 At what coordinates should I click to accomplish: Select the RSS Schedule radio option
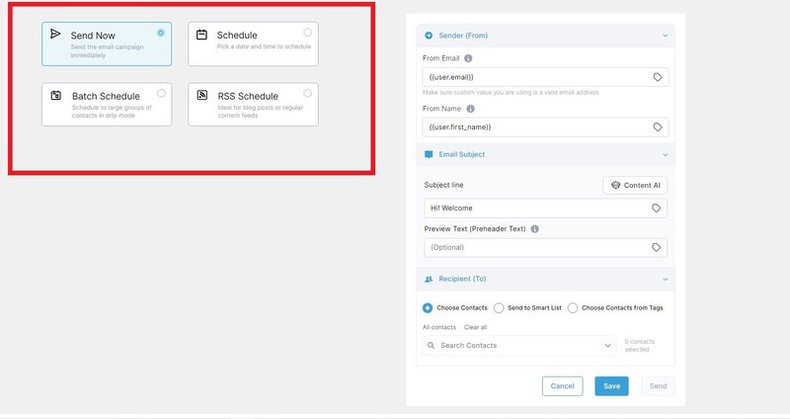(x=307, y=93)
